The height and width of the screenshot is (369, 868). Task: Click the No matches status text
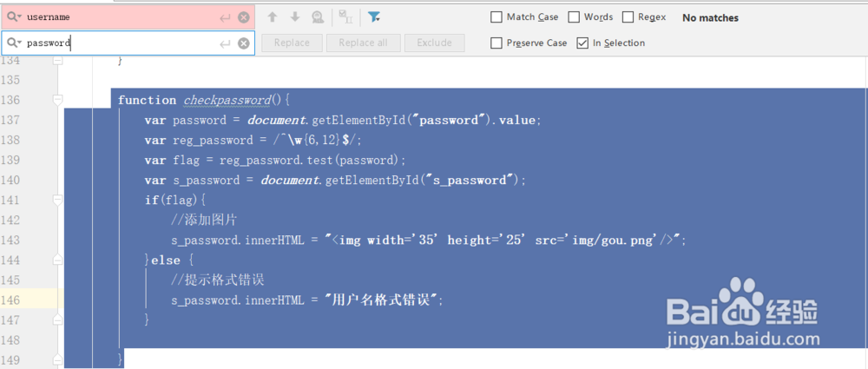710,17
